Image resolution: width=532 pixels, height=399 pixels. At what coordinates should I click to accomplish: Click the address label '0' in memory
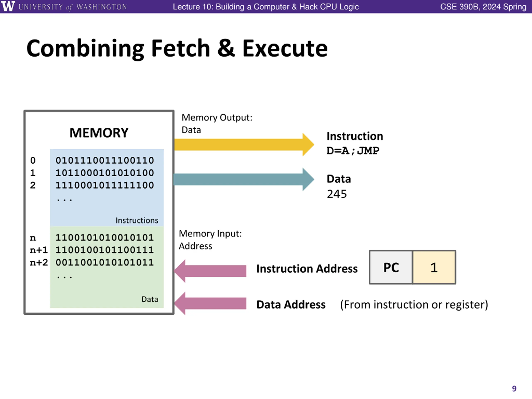[x=33, y=160]
